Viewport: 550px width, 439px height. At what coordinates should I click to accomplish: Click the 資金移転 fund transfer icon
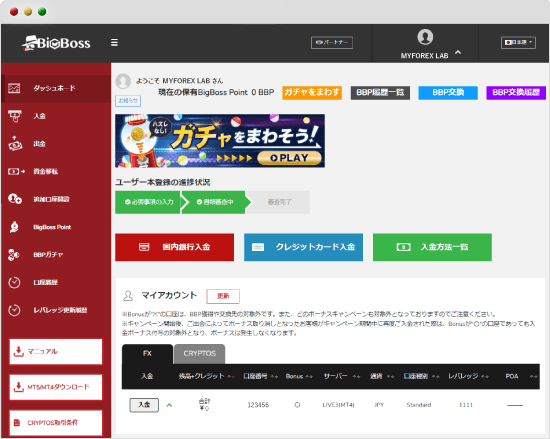click(16, 171)
